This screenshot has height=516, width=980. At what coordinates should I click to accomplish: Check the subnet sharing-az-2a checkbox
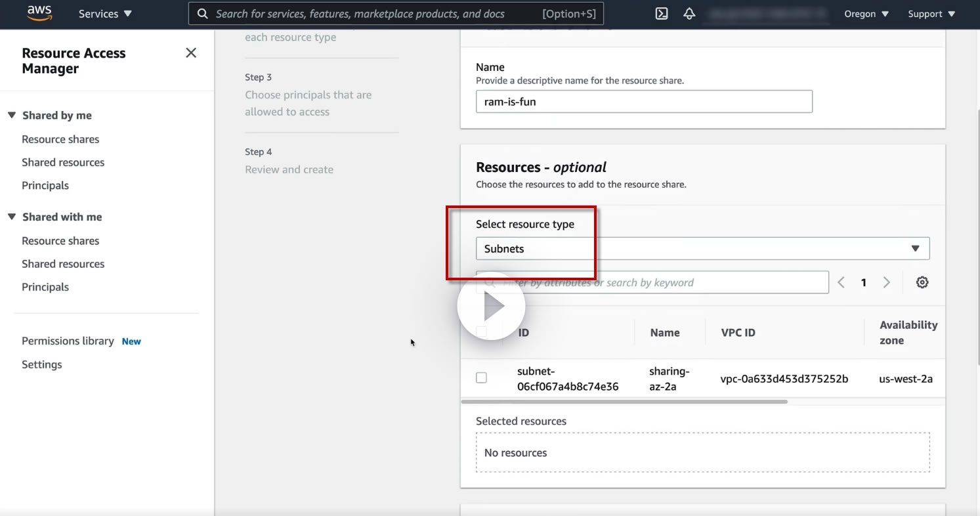click(x=481, y=377)
